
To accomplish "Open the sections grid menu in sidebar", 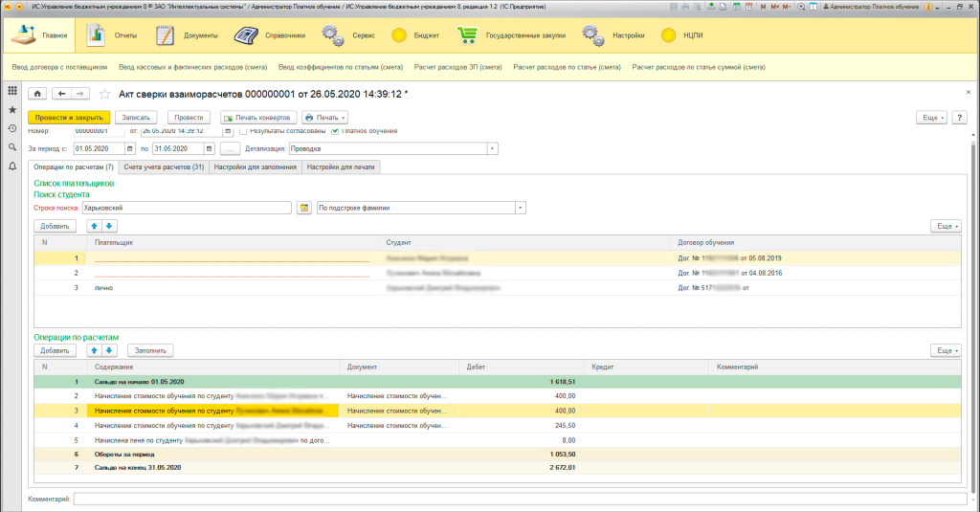I will [x=12, y=91].
